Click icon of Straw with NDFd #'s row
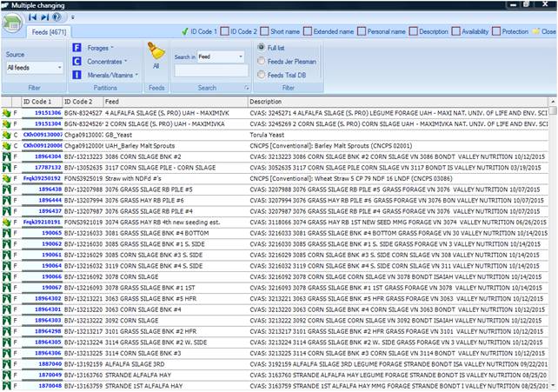 click(x=6, y=178)
